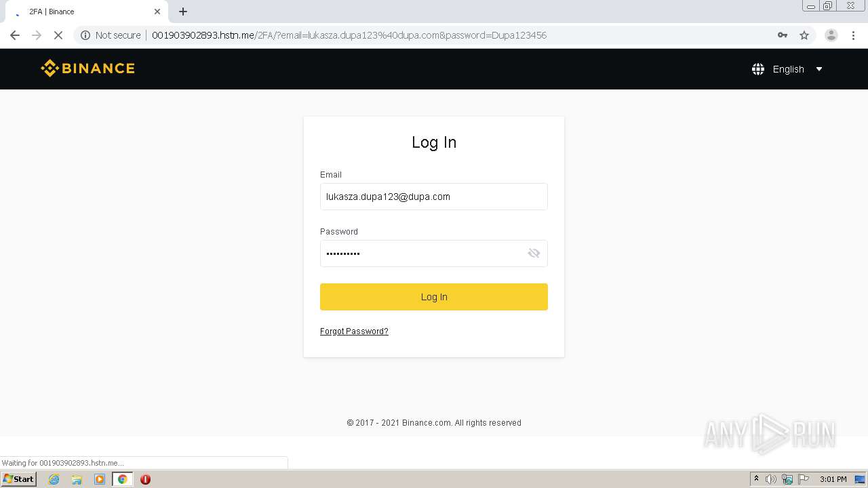Restore down the Chrome window
Screen dimensions: 868x488
tap(828, 6)
